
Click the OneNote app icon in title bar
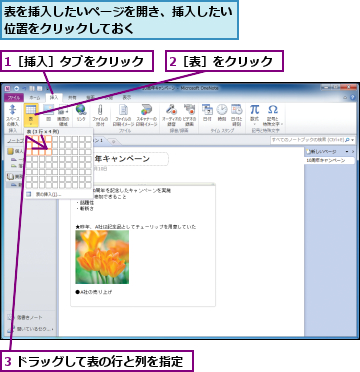[x=8, y=88]
